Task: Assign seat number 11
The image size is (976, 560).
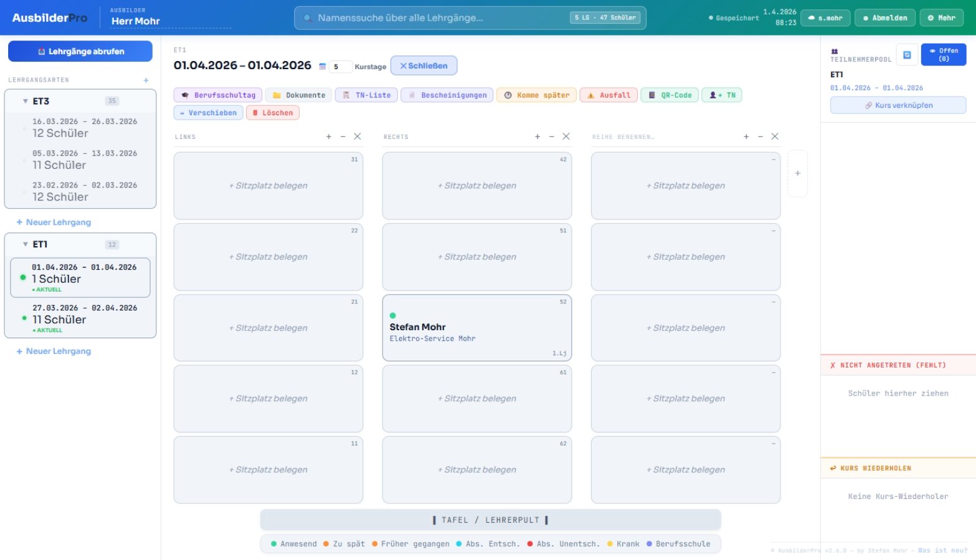Action: [268, 470]
